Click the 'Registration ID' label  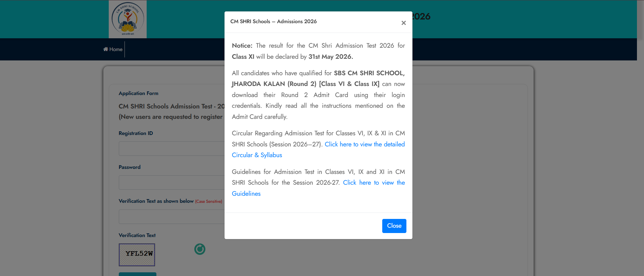[x=136, y=133]
